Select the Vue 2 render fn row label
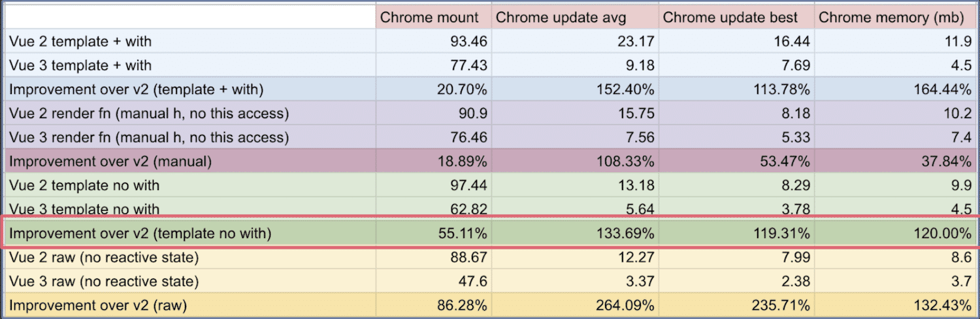Screen dimensions: 980x319 [x=190, y=114]
